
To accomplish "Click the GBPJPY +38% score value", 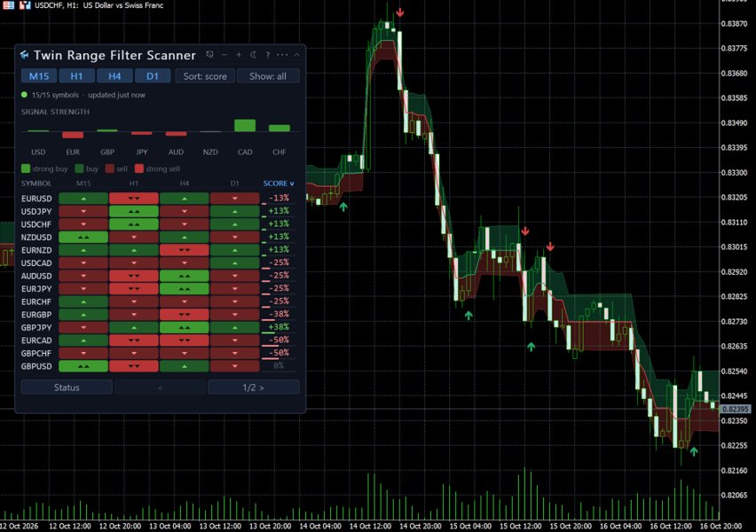I will (x=279, y=327).
